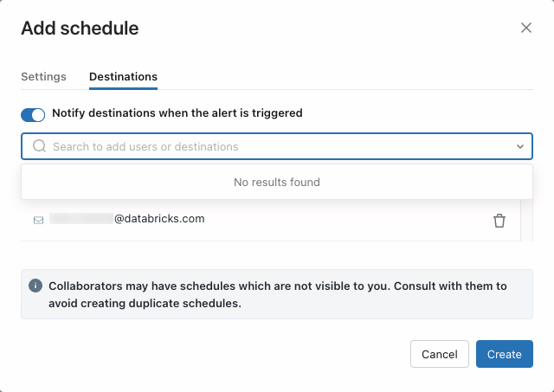Click the destinations list vertical scrollbar

pyautogui.click(x=525, y=220)
